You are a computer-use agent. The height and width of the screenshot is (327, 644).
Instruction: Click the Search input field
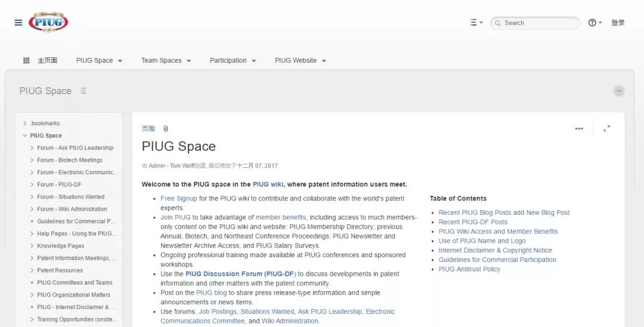click(535, 23)
